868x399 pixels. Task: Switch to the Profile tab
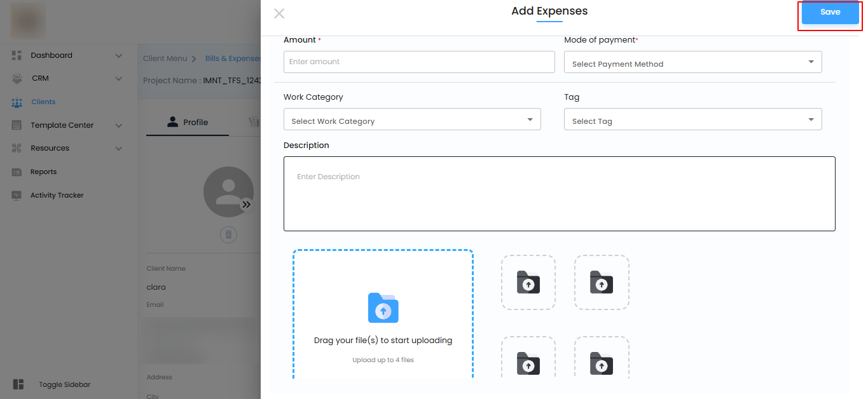pyautogui.click(x=188, y=123)
